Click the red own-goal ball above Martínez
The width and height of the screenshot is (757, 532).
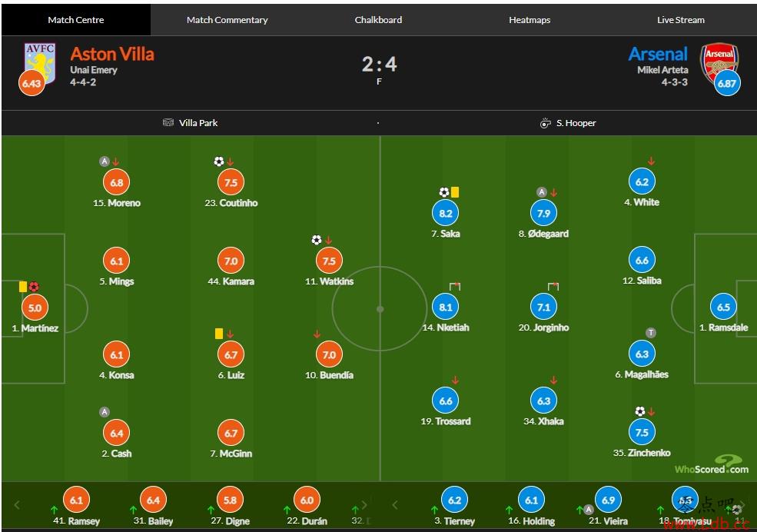[33, 287]
